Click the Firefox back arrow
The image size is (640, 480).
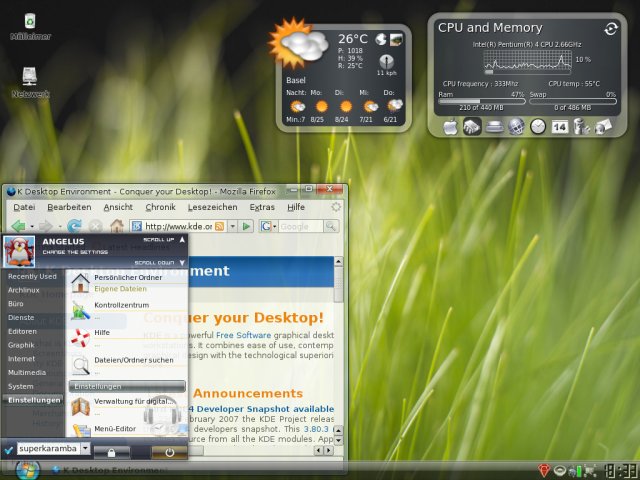coord(18,226)
